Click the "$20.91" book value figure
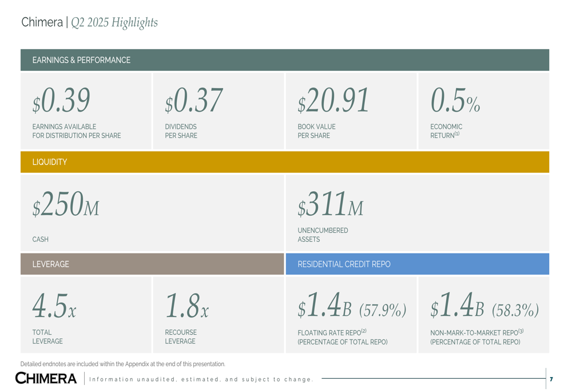The height and width of the screenshot is (392, 572). coord(333,100)
